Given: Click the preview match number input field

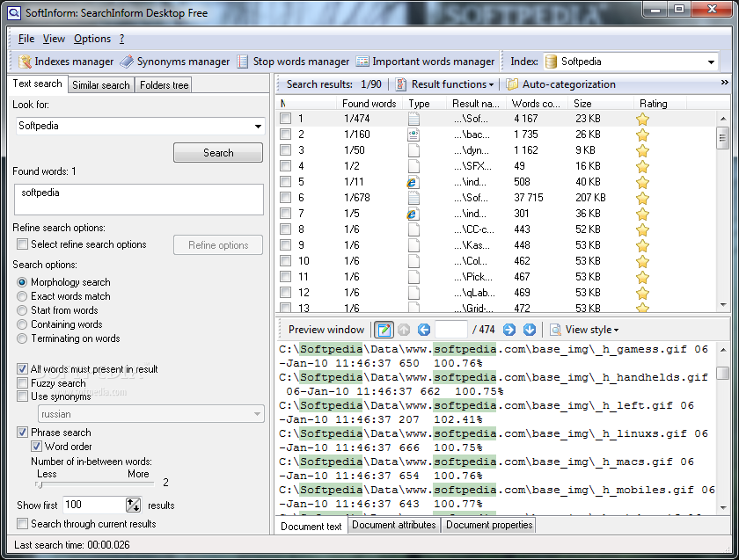Looking at the screenshot, I should point(451,330).
